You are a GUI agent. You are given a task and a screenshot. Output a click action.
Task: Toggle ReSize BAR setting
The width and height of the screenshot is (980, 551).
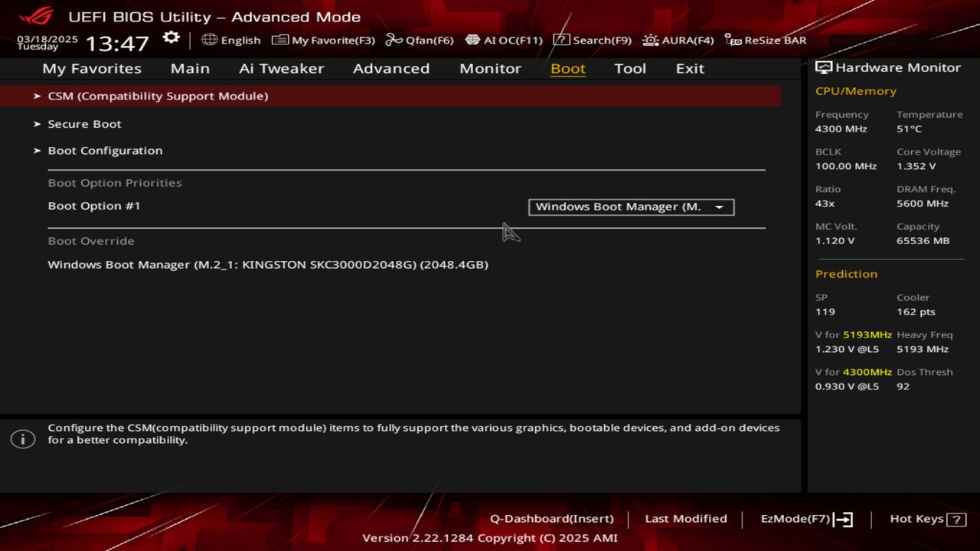pos(765,40)
